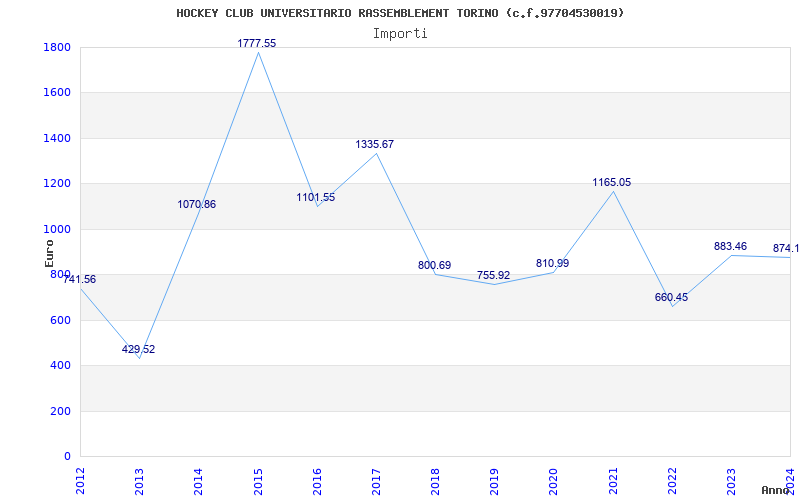Select the 2012 x-axis year label
The image size is (800, 500).
tap(80, 481)
